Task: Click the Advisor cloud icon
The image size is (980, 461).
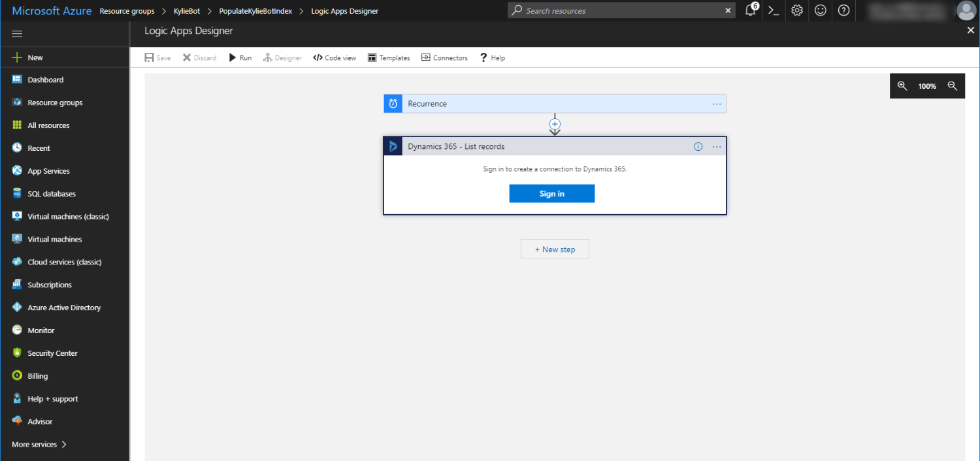Action: (17, 422)
